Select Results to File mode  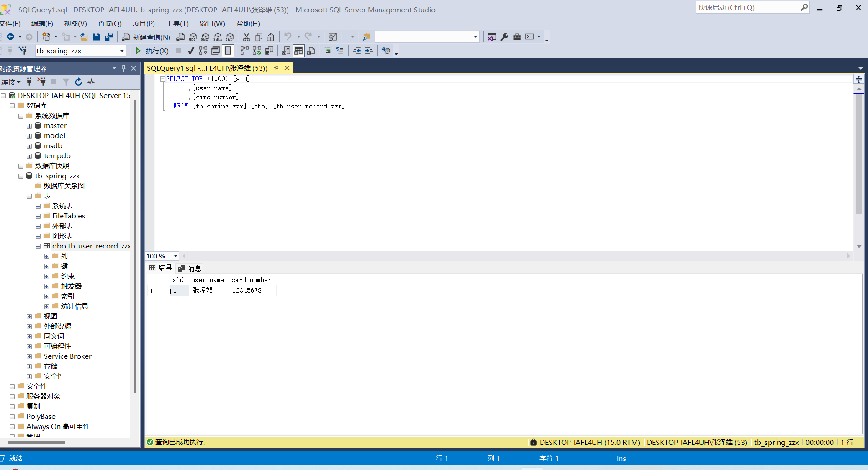pos(311,51)
